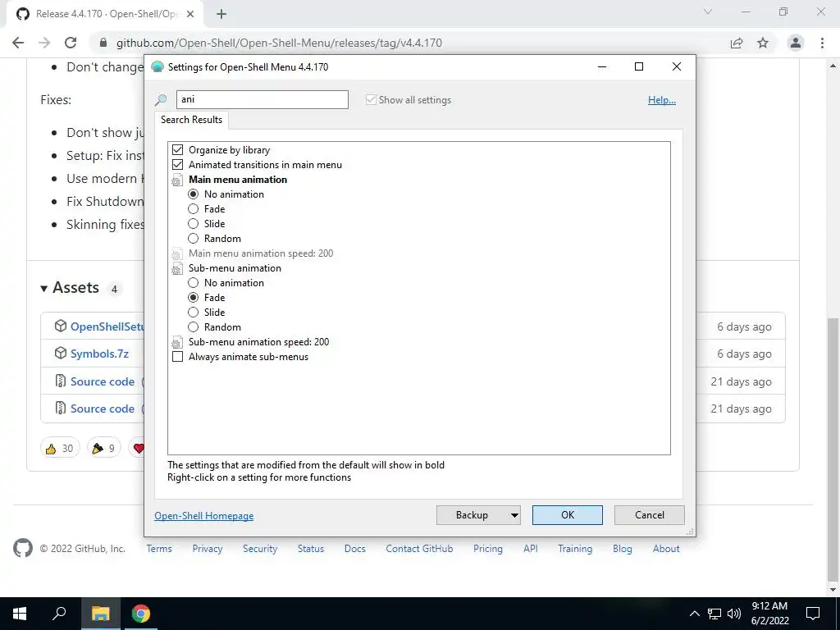Click the taskbar clock showing 9:12 AM
840x630 pixels.
pos(769,614)
